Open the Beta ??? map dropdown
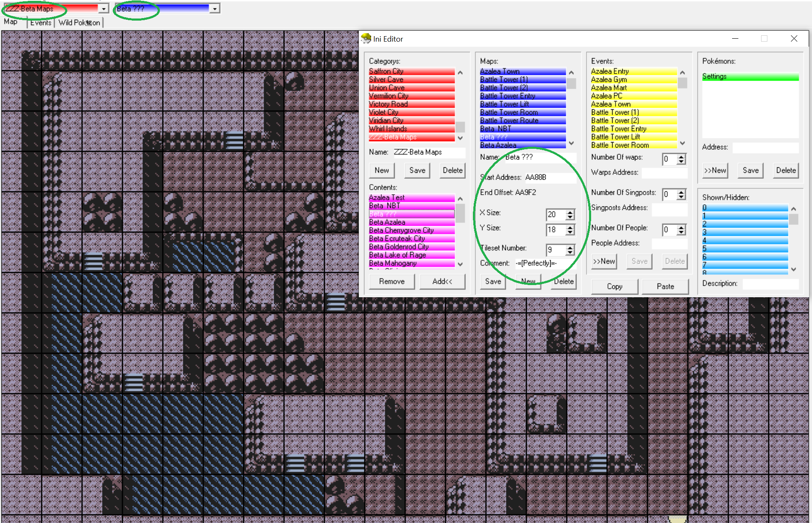The width and height of the screenshot is (812, 523). pyautogui.click(x=215, y=8)
